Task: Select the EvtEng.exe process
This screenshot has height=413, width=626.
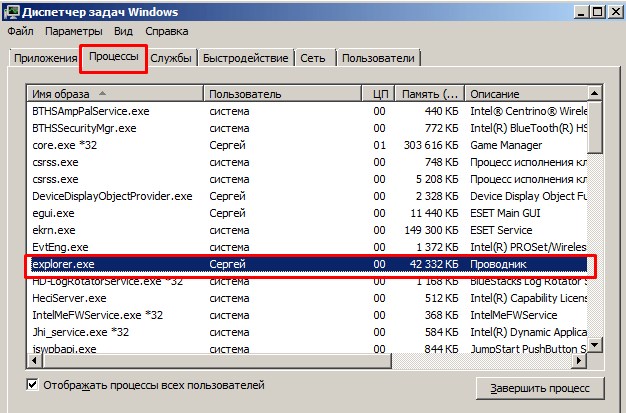Action: [x=307, y=247]
